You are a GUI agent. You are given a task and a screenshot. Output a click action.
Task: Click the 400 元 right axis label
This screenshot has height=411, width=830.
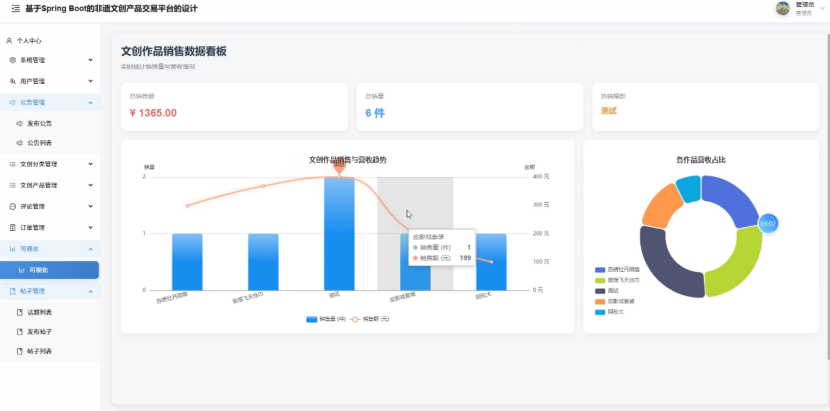tap(541, 176)
